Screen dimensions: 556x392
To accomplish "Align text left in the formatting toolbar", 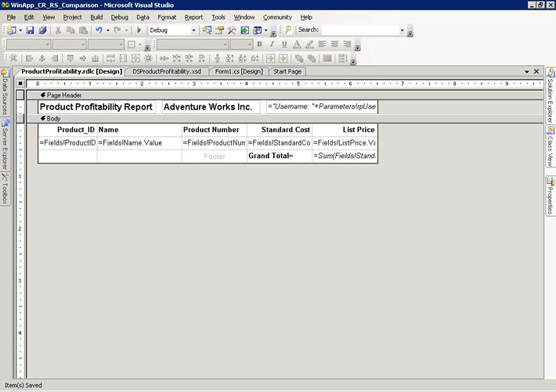I will [322, 45].
